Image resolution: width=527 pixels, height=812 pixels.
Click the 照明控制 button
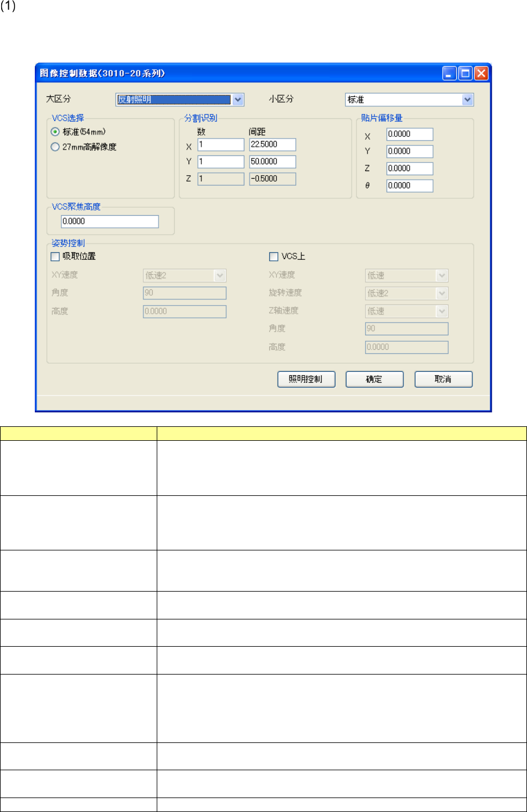pos(306,379)
